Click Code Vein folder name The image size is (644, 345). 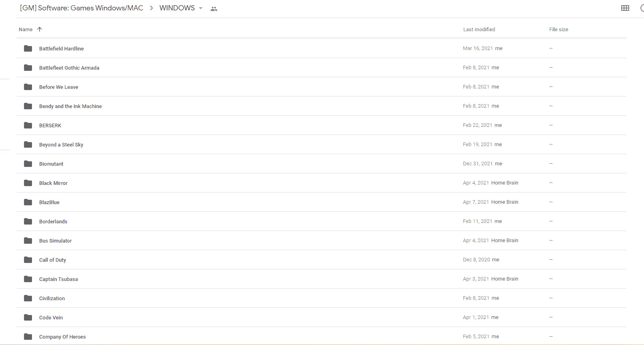coord(51,317)
